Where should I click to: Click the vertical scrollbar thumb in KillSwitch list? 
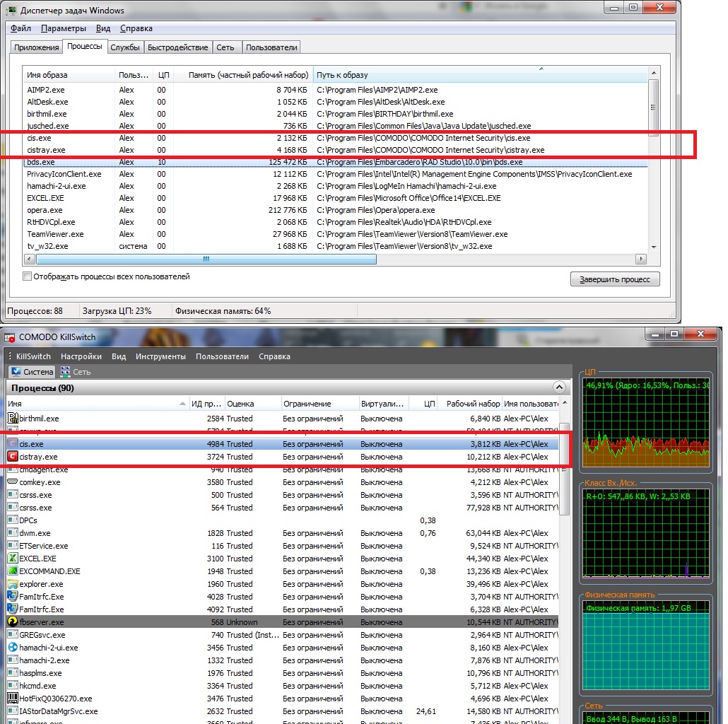[565, 469]
